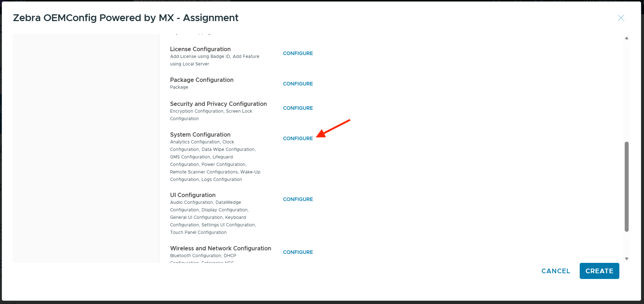Open CONFIGURE for License Configuration
This screenshot has height=304, width=644.
(298, 53)
